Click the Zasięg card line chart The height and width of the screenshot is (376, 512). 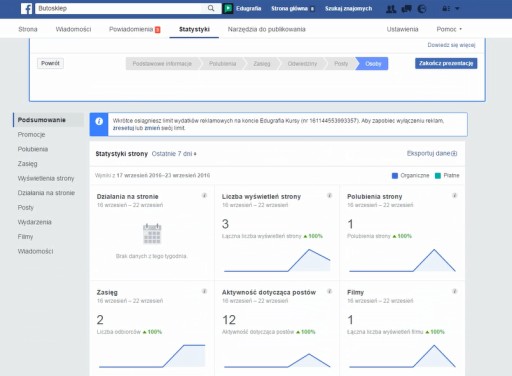[152, 356]
